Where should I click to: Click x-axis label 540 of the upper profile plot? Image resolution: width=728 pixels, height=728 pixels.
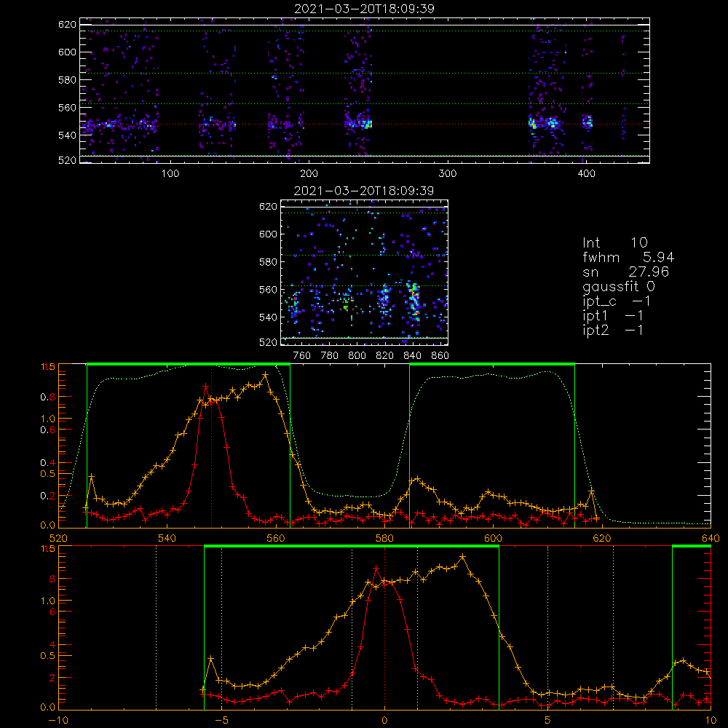(167, 538)
